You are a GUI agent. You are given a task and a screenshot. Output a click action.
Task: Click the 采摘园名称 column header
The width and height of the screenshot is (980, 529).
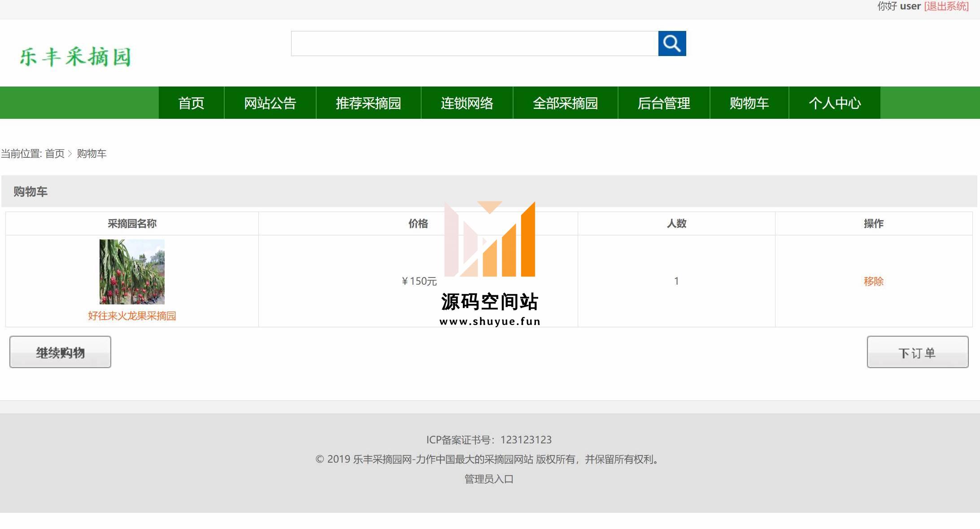click(x=132, y=224)
